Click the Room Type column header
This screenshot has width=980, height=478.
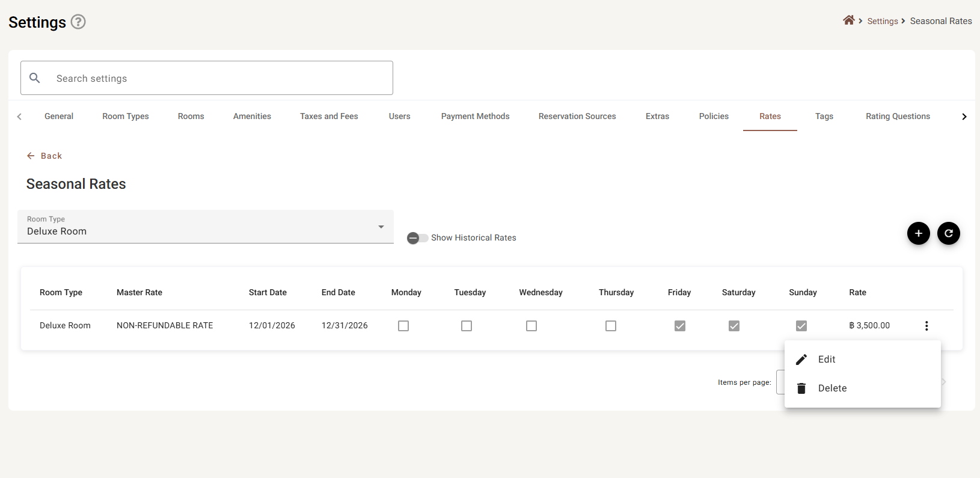click(61, 293)
